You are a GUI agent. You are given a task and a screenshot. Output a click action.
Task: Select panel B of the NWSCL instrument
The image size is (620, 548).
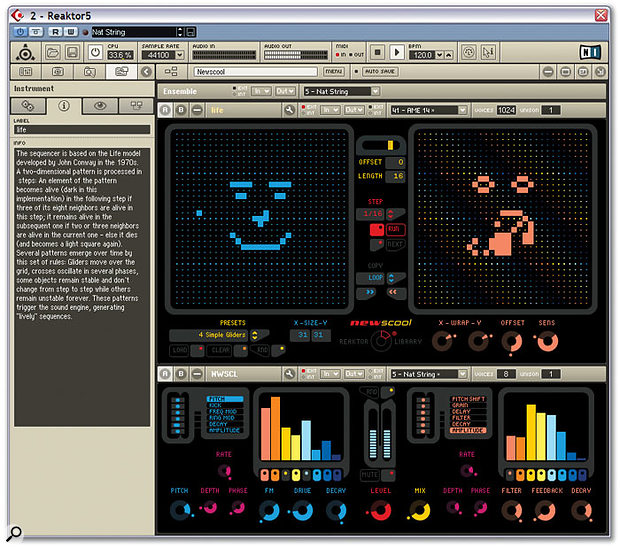pos(181,374)
